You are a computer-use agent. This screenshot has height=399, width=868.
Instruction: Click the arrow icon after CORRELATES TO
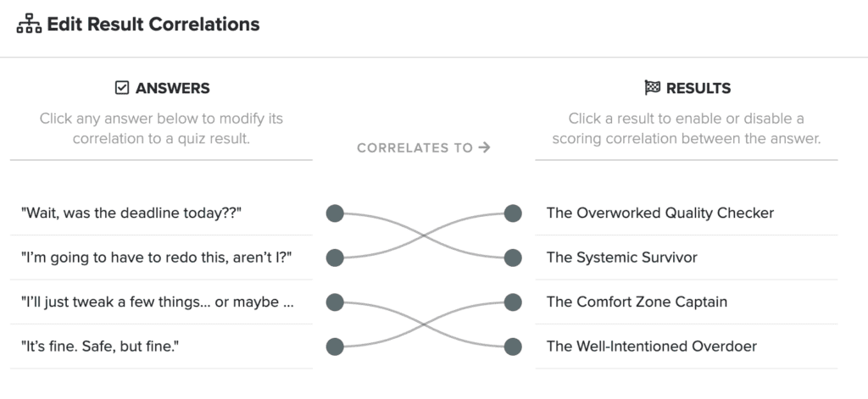[484, 147]
